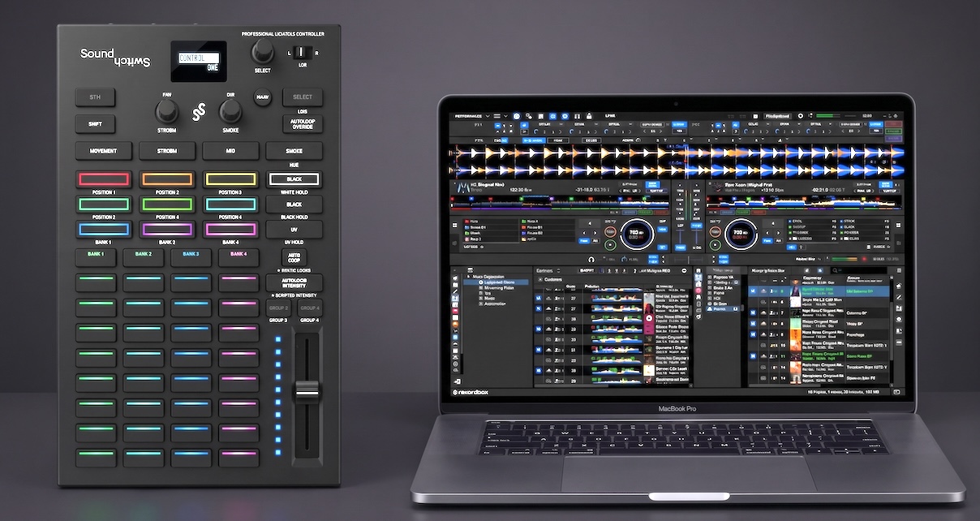Select the purple color pad on the controller
This screenshot has width=980, height=521.
(166, 230)
